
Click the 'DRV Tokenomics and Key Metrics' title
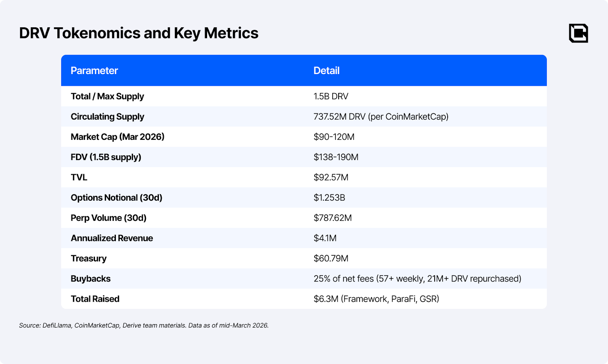click(x=139, y=33)
